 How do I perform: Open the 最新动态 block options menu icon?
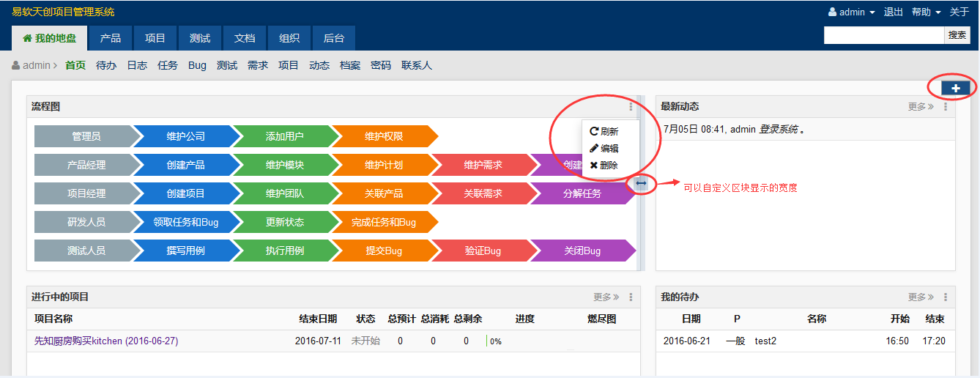tap(946, 107)
